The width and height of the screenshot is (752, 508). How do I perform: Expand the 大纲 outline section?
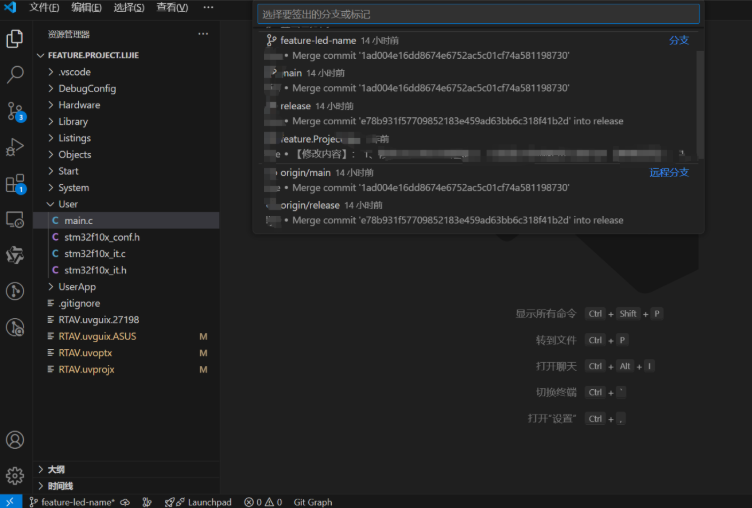pos(126,469)
